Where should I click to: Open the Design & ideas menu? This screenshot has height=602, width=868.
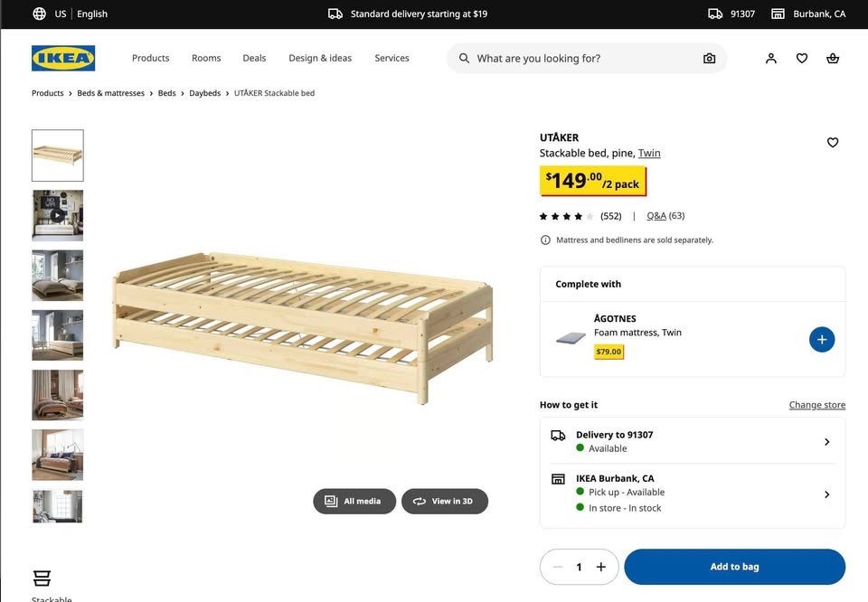tap(319, 57)
